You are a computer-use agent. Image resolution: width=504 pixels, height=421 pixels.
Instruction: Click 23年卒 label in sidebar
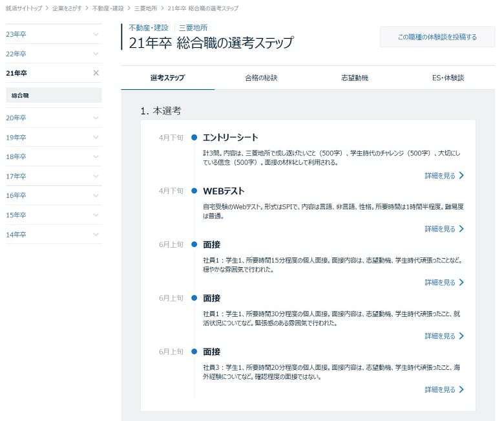pos(16,34)
